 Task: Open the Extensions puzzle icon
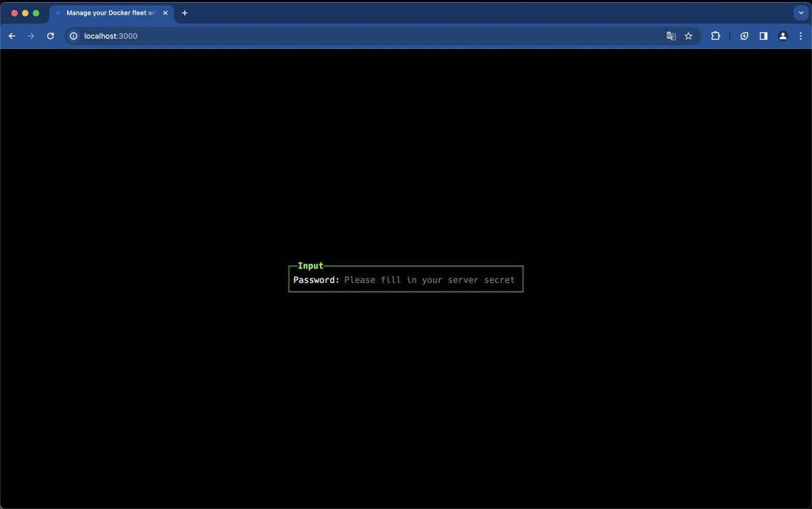[715, 36]
